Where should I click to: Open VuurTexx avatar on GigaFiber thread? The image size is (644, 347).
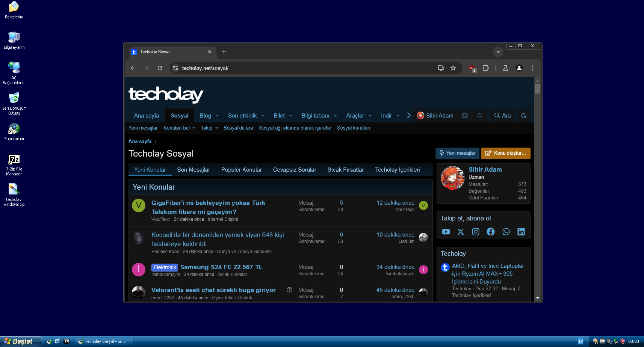(x=139, y=205)
